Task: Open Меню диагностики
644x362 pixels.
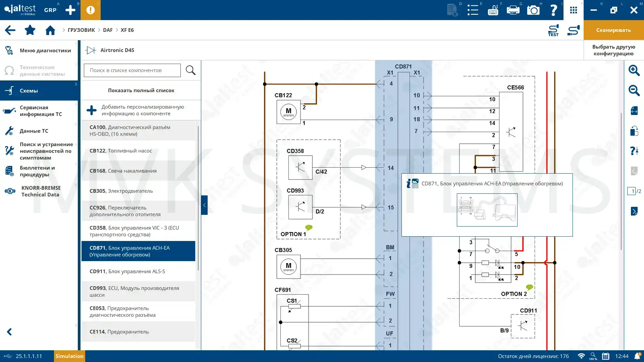Action: tap(39, 50)
